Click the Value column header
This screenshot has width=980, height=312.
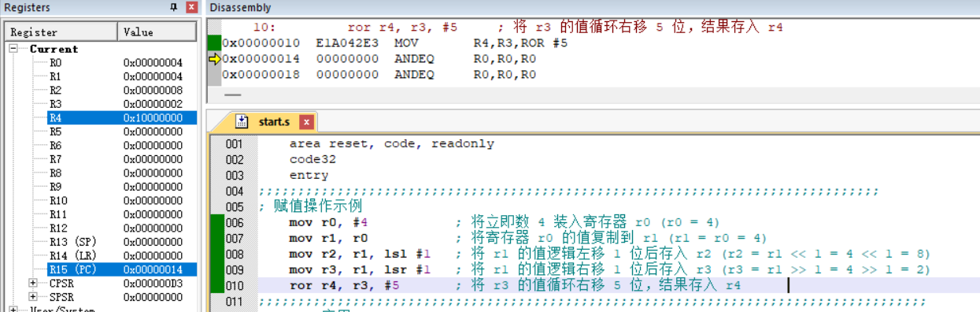157,32
